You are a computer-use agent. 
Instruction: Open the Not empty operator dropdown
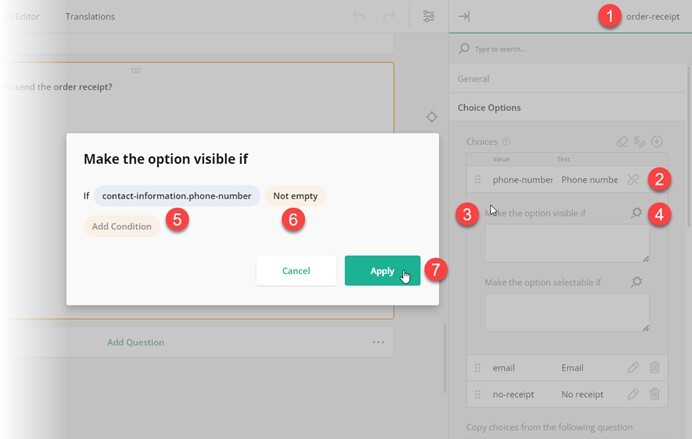pos(295,196)
